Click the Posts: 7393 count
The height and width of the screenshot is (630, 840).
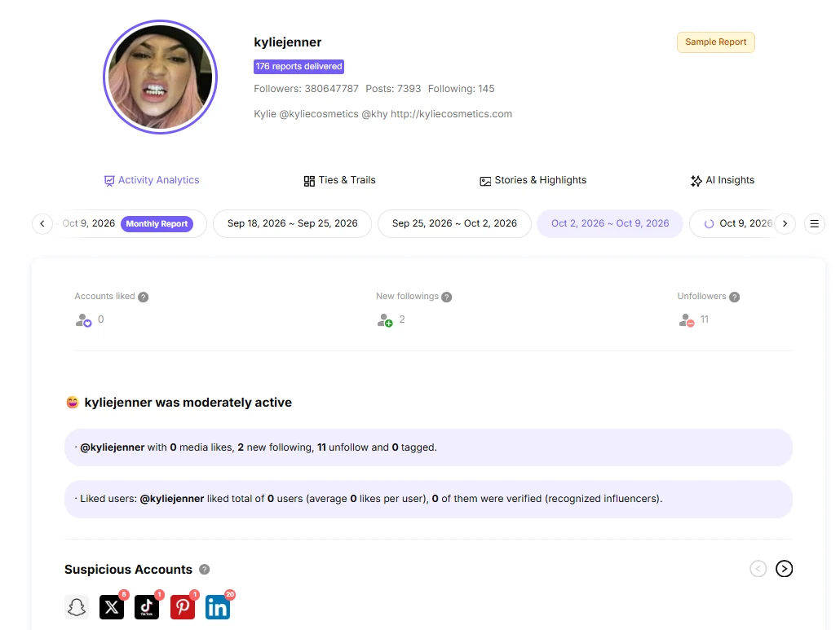click(x=393, y=89)
